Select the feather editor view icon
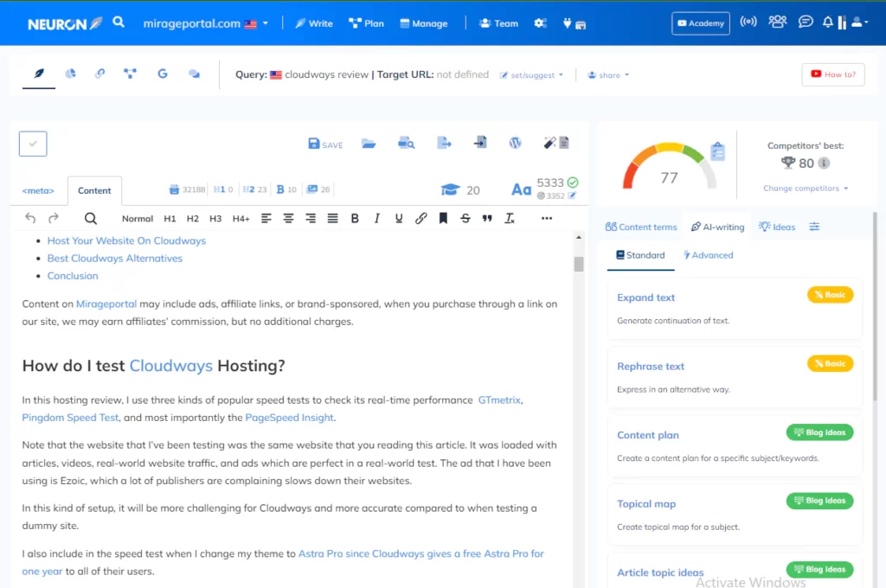 (39, 73)
